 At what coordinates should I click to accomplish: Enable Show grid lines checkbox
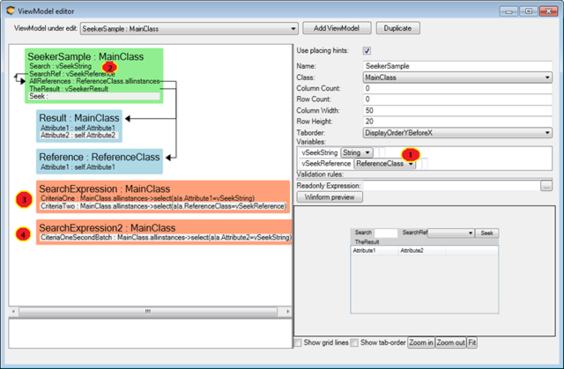(x=298, y=343)
